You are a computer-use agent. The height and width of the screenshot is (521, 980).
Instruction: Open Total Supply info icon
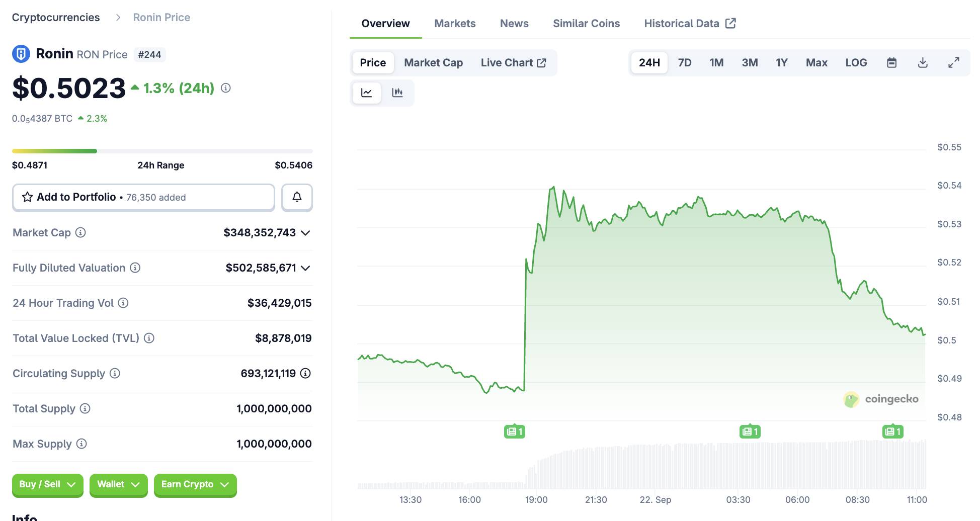tap(85, 408)
